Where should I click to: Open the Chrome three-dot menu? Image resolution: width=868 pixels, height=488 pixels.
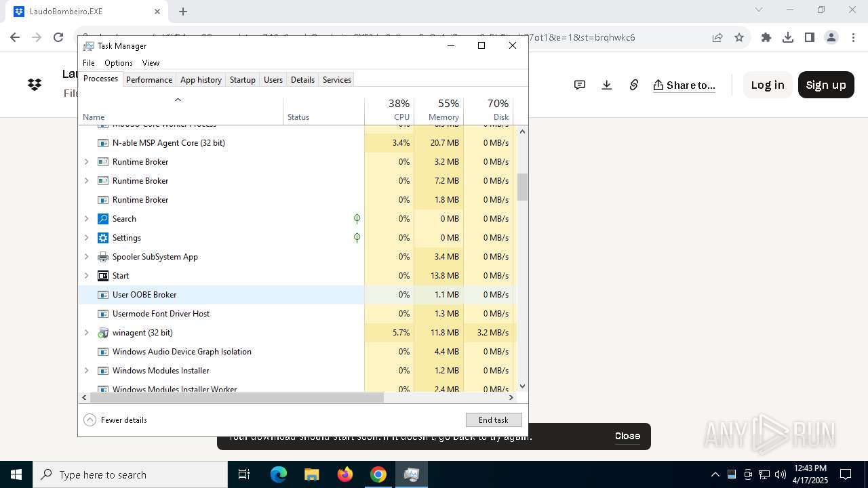pos(853,37)
